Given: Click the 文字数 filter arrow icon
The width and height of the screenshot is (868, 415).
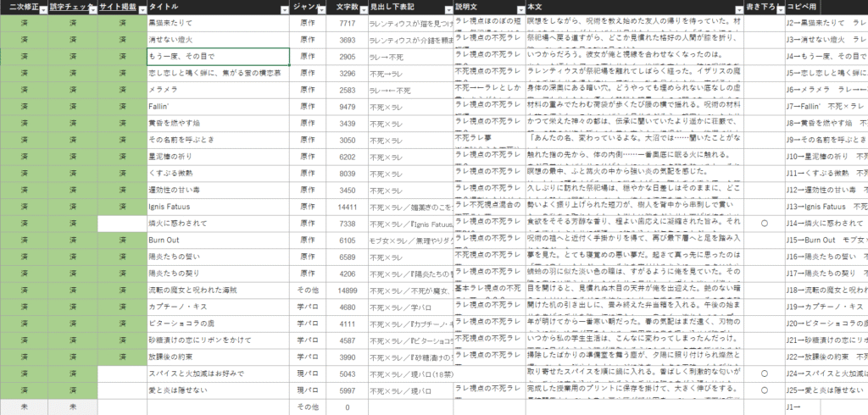Looking at the screenshot, I should click(x=364, y=8).
